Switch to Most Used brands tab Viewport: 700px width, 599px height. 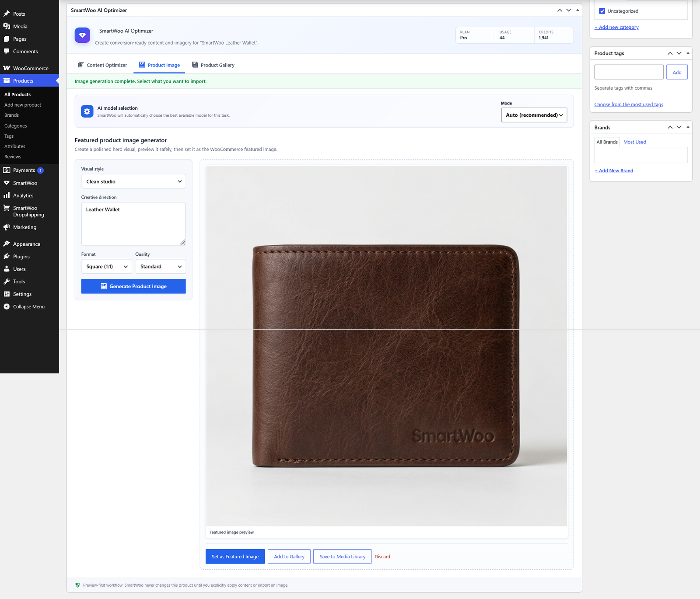634,142
